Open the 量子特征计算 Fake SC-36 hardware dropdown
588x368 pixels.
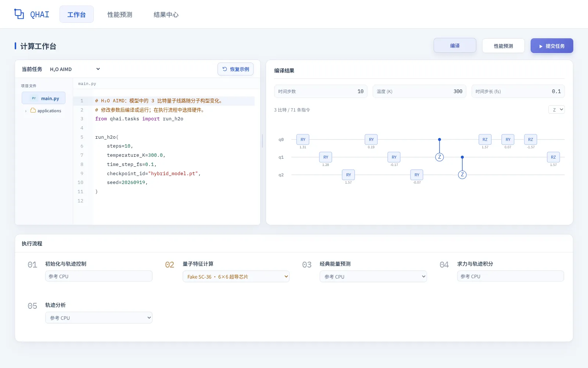click(x=236, y=277)
